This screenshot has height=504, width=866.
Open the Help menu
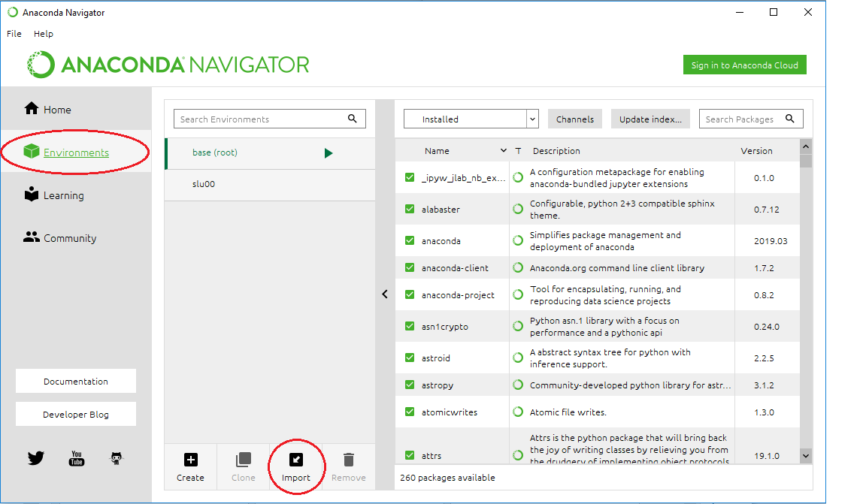click(43, 34)
